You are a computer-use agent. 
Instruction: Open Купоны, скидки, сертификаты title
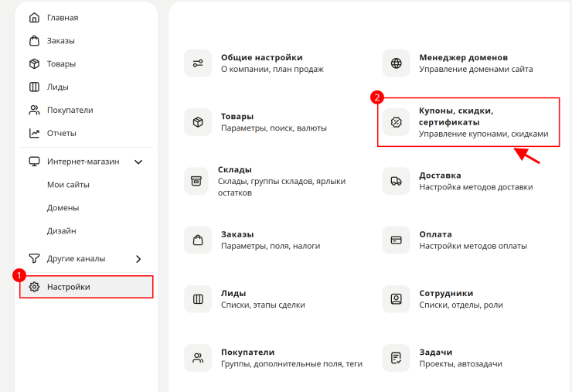[456, 117]
